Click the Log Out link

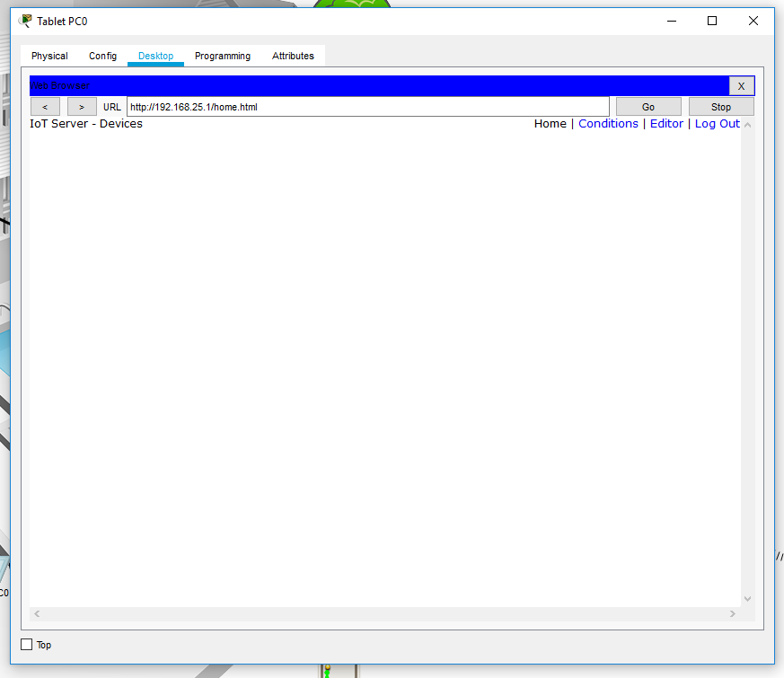click(717, 124)
